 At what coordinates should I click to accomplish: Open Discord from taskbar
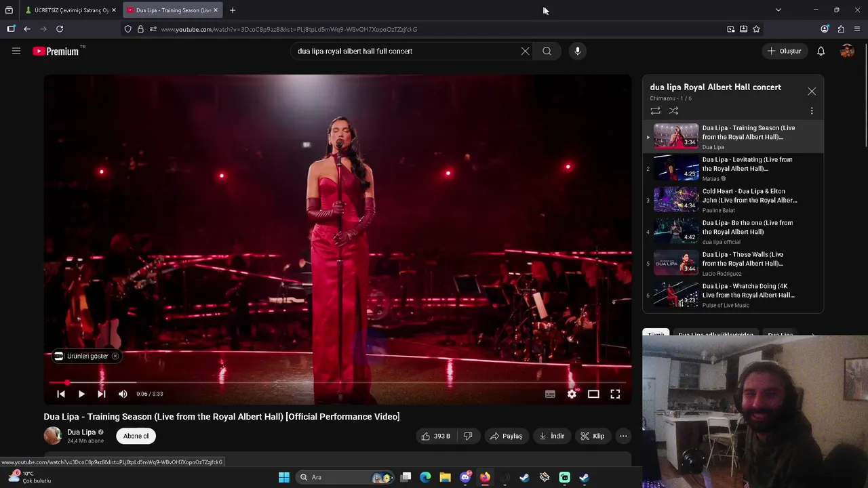click(465, 477)
